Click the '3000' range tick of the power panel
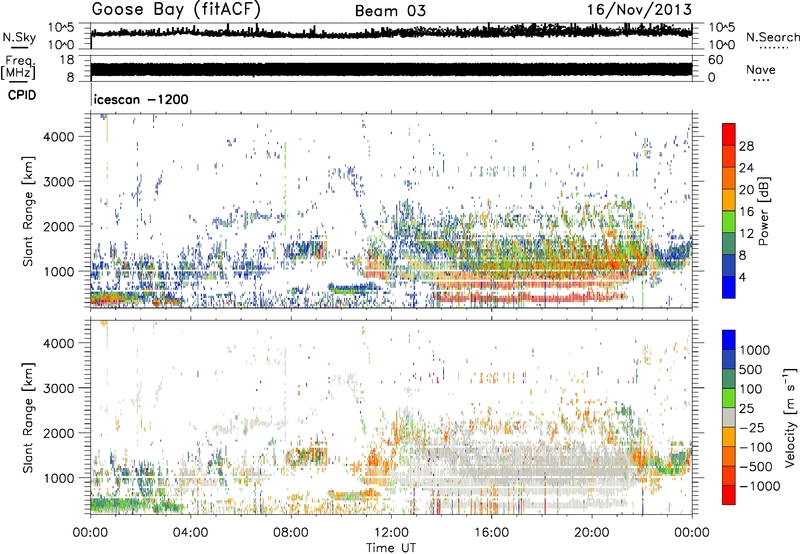The image size is (800, 554). point(58,182)
